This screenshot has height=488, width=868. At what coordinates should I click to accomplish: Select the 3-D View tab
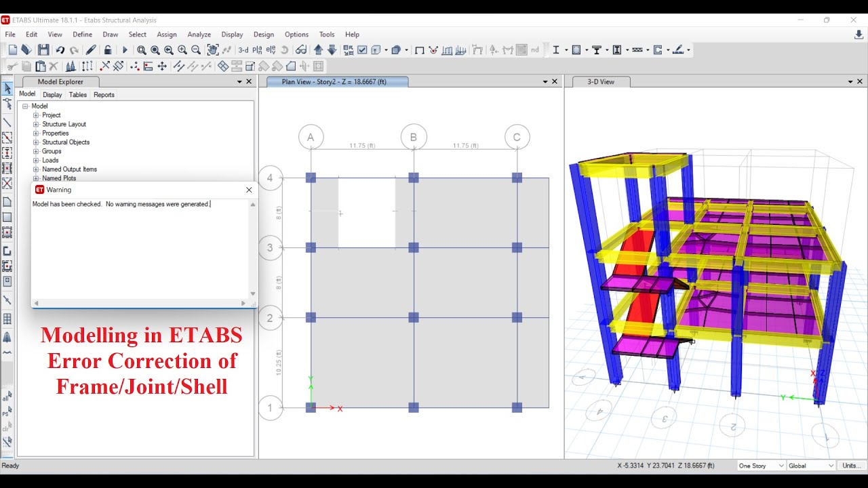click(601, 81)
